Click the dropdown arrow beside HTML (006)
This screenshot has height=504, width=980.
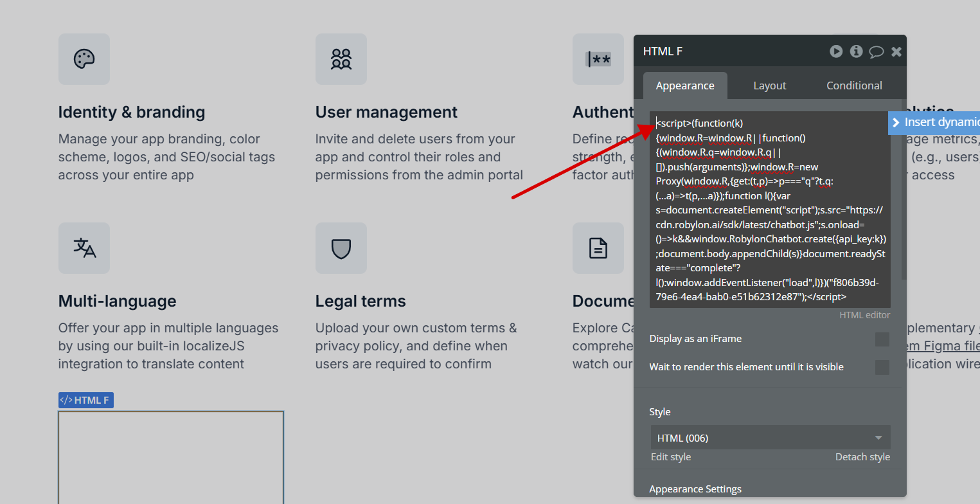878,437
